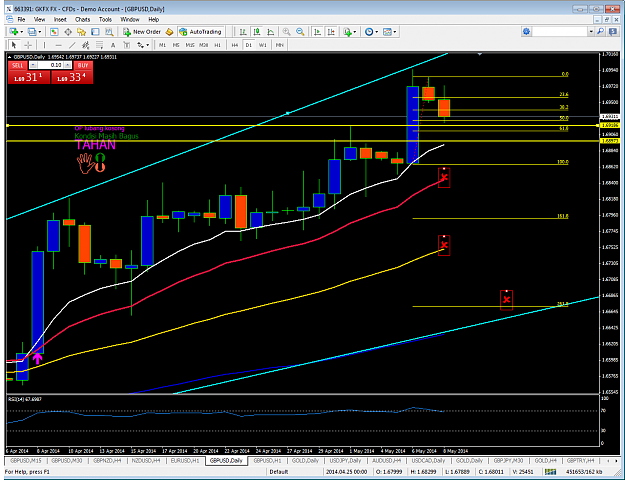Switch to the EURUSD,H1 chart tab
The image size is (625, 480).
(x=185, y=460)
